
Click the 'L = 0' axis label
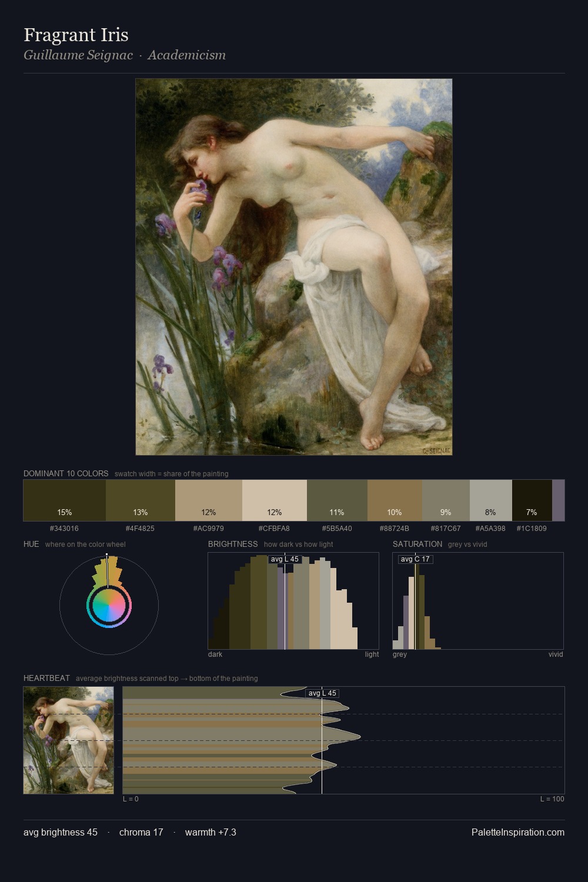(x=131, y=799)
